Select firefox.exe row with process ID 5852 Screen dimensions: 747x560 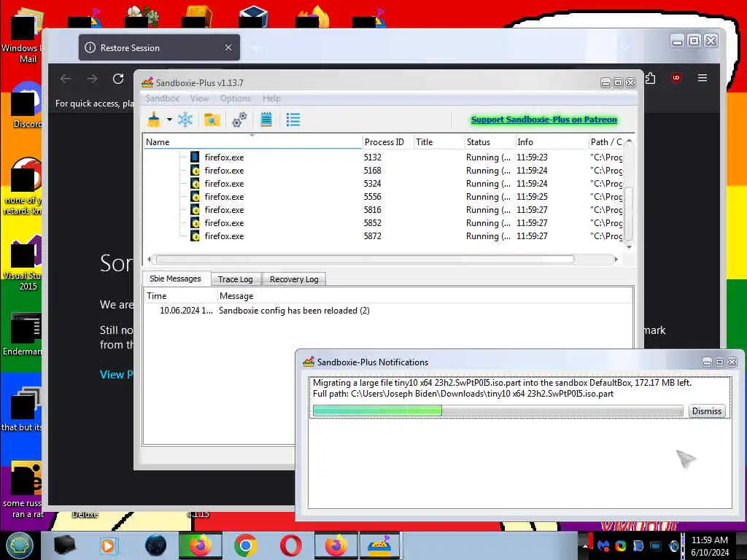point(383,223)
